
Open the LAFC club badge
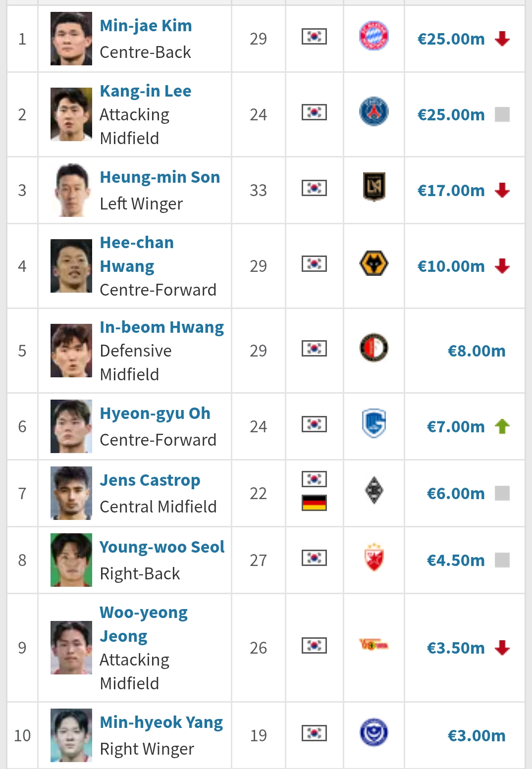[373, 187]
